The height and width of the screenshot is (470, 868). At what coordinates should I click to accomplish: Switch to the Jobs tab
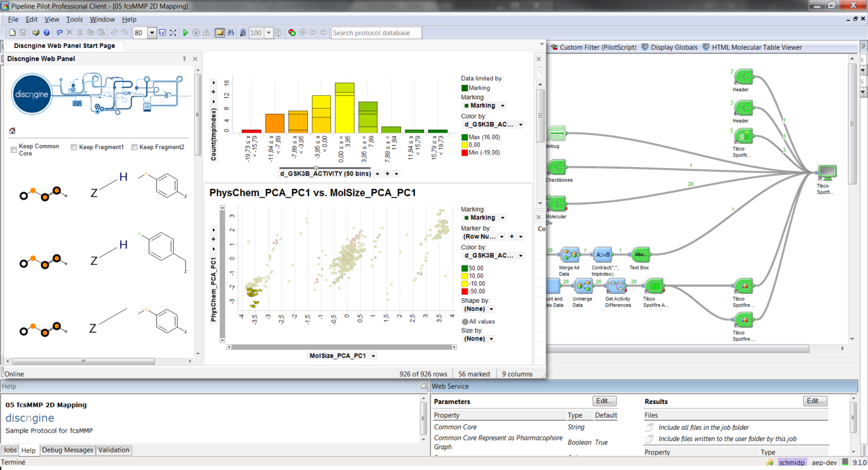10,450
